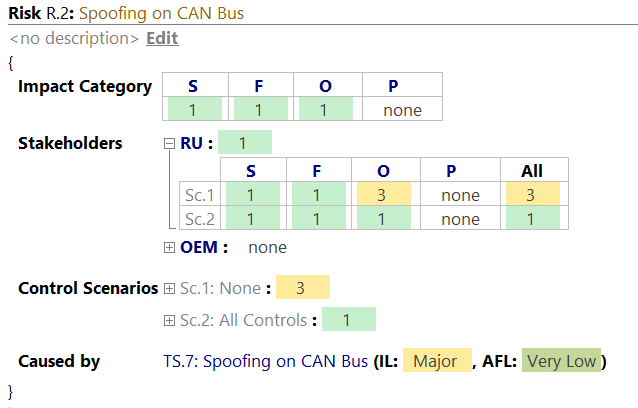Viewport: 638px width, 408px height.
Task: Click the Very Low AFL swatch
Action: (x=562, y=360)
